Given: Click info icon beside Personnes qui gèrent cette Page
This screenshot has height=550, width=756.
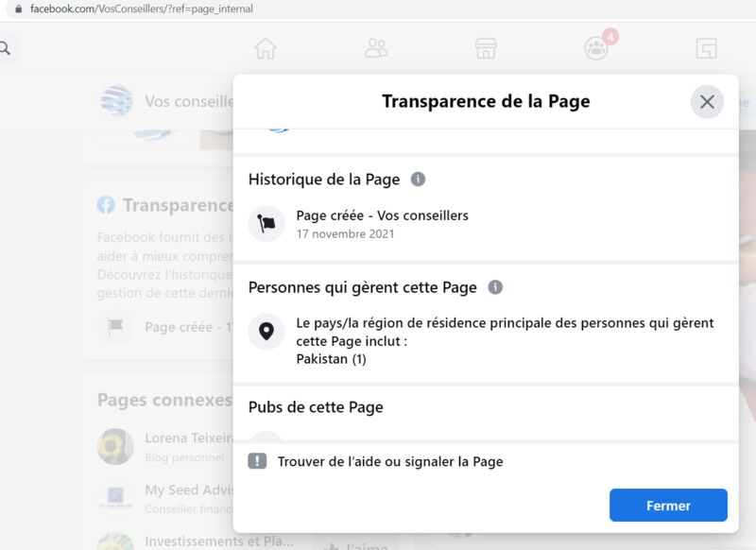Looking at the screenshot, I should (x=495, y=287).
